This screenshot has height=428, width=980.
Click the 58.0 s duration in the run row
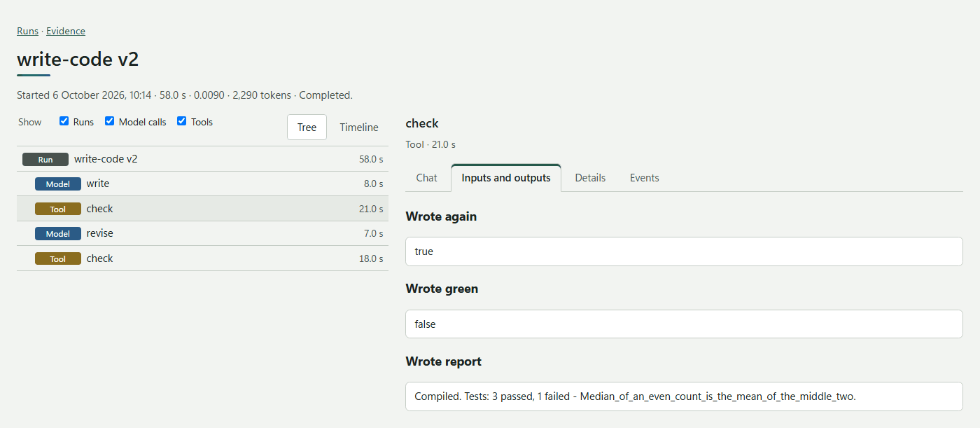point(371,159)
